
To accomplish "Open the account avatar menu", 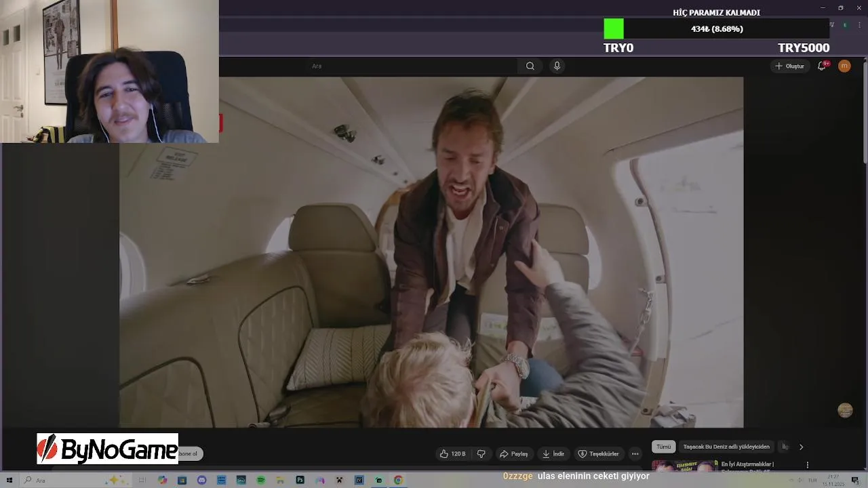I will coord(844,66).
